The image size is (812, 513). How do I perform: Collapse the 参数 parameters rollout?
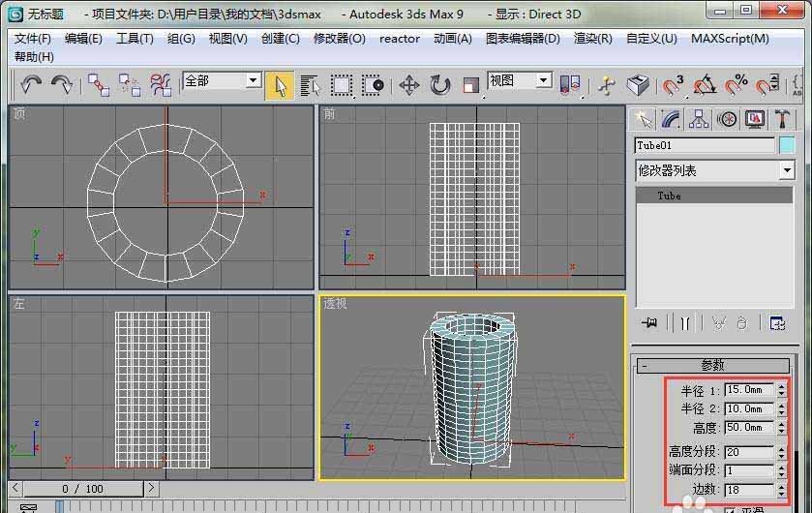712,365
